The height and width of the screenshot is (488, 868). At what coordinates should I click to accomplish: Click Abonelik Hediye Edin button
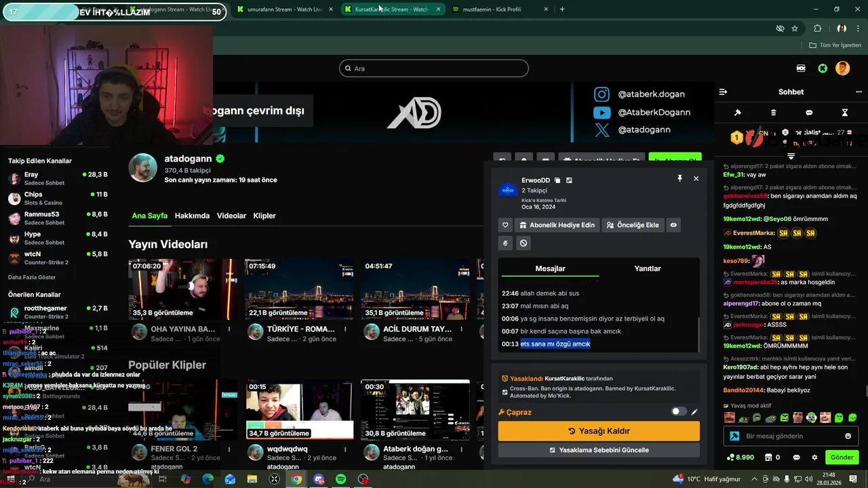click(557, 225)
